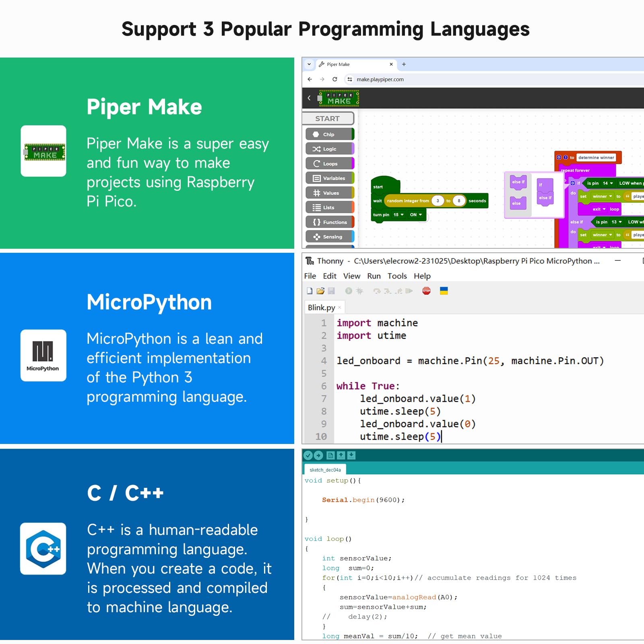Open Thonny's View menu
Image resolution: width=644 pixels, height=644 pixels.
352,276
